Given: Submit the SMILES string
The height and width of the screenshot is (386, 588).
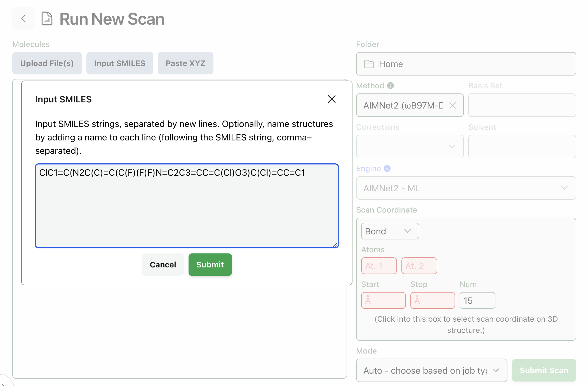Looking at the screenshot, I should (210, 265).
